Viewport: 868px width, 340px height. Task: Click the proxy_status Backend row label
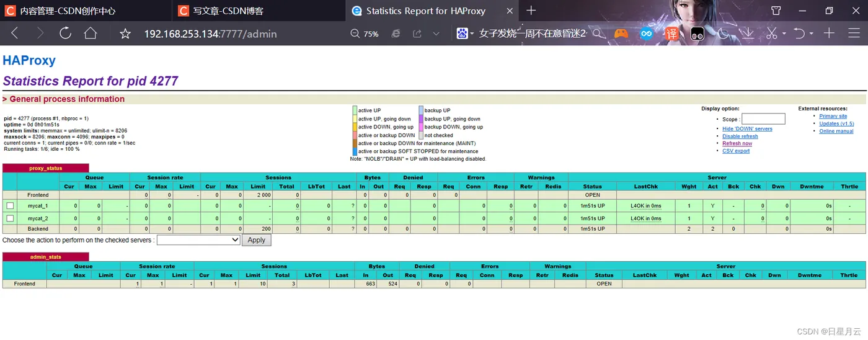[38, 229]
